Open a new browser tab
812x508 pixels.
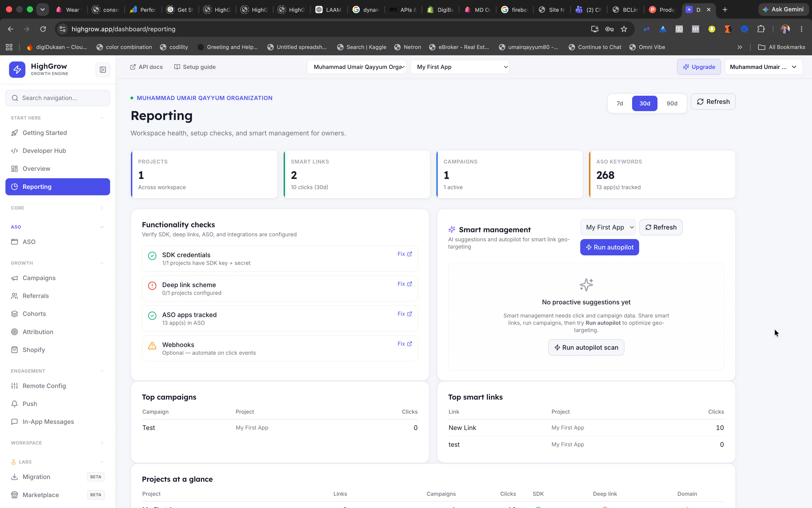(x=725, y=9)
